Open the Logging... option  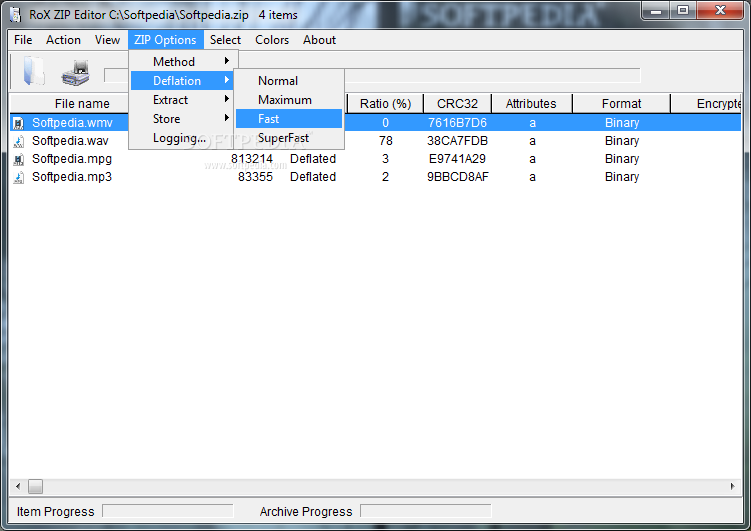[182, 138]
